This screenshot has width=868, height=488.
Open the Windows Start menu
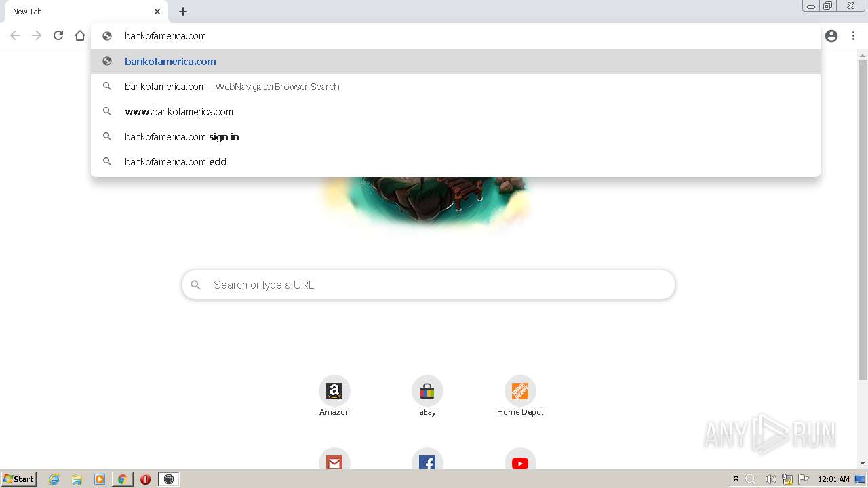[x=18, y=479]
